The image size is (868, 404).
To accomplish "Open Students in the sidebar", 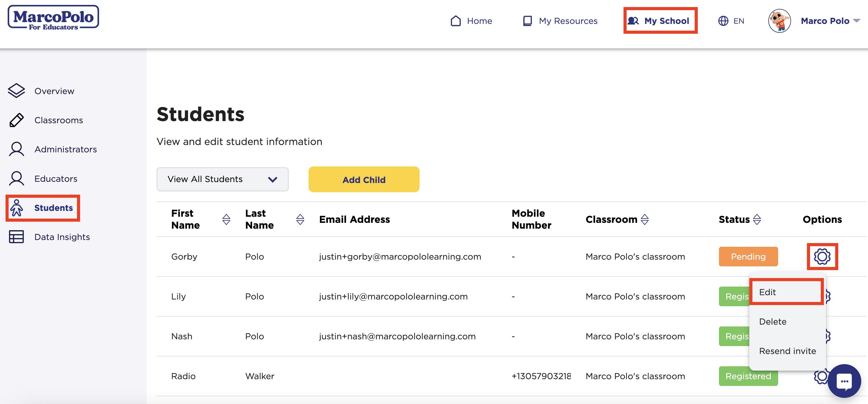I will coord(54,208).
